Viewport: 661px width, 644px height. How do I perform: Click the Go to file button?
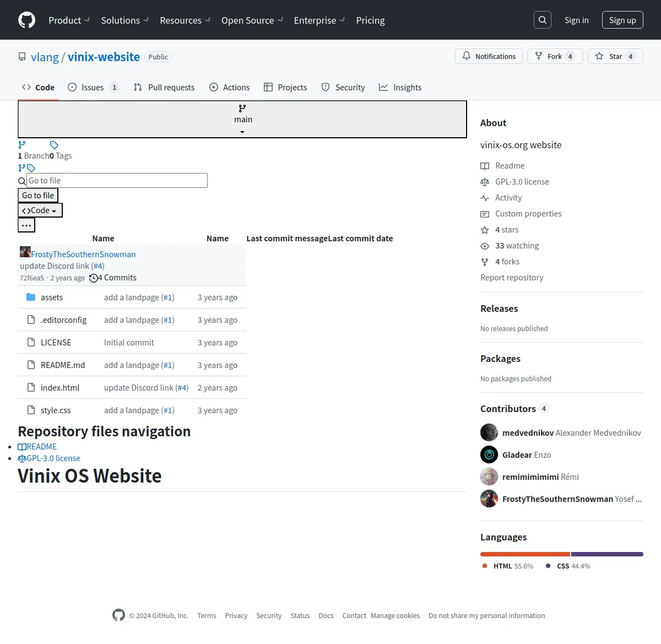pyautogui.click(x=38, y=196)
